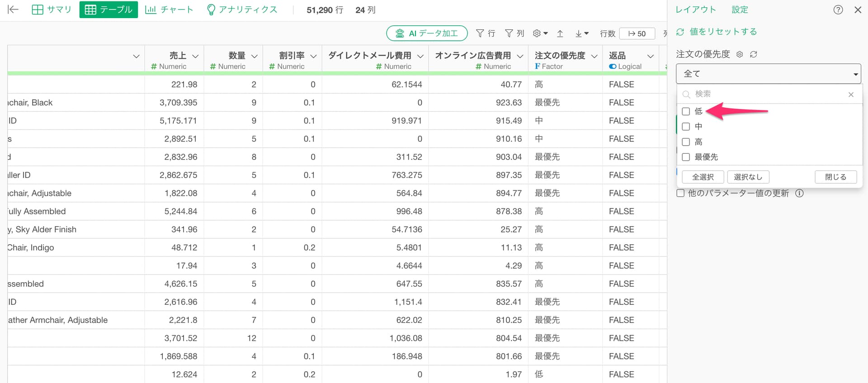Click the 注文の優先度 cell 低 in table
Image resolution: width=868 pixels, height=383 pixels.
click(565, 374)
